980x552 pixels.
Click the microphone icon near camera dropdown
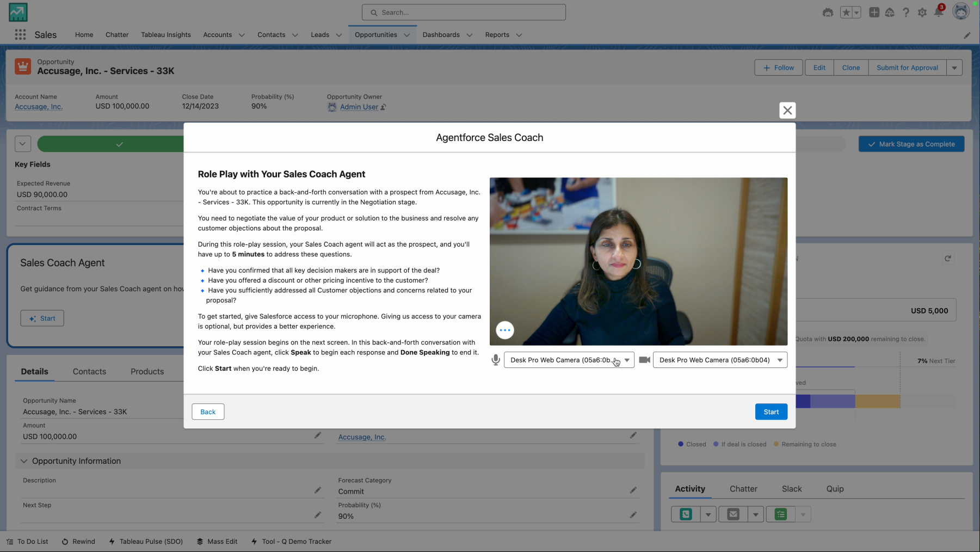tap(496, 360)
